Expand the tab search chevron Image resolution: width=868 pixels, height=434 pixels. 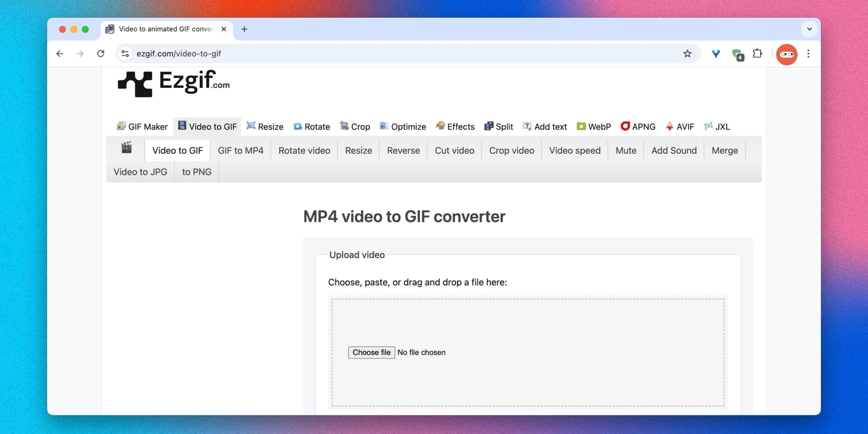(x=809, y=29)
